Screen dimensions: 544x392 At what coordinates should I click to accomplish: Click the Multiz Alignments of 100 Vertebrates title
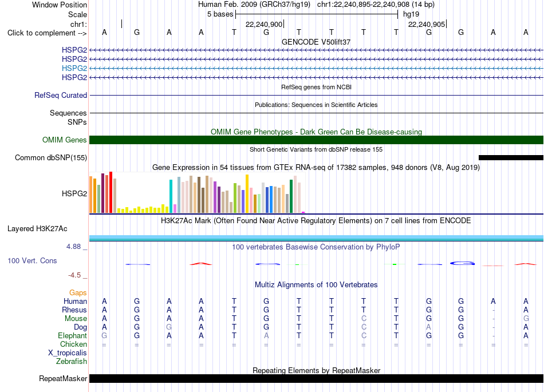316,284
